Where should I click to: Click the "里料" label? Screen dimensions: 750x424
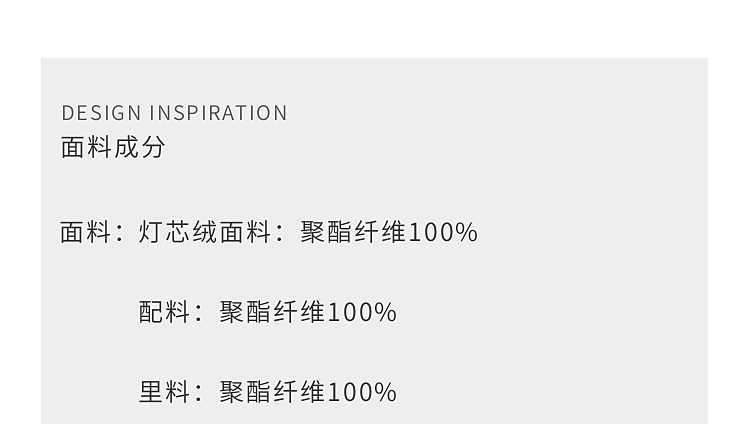pyautogui.click(x=165, y=392)
